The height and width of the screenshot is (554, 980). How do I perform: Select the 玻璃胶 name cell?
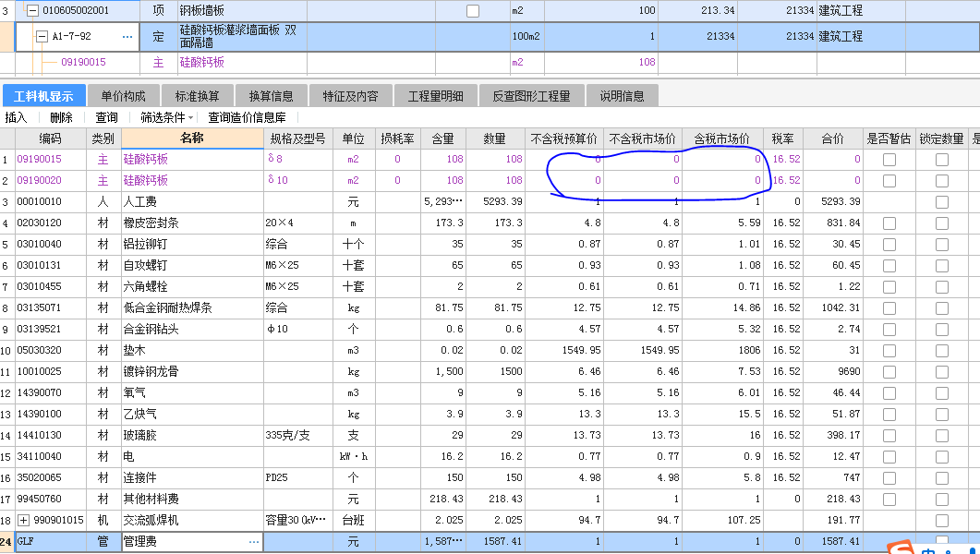click(x=192, y=435)
